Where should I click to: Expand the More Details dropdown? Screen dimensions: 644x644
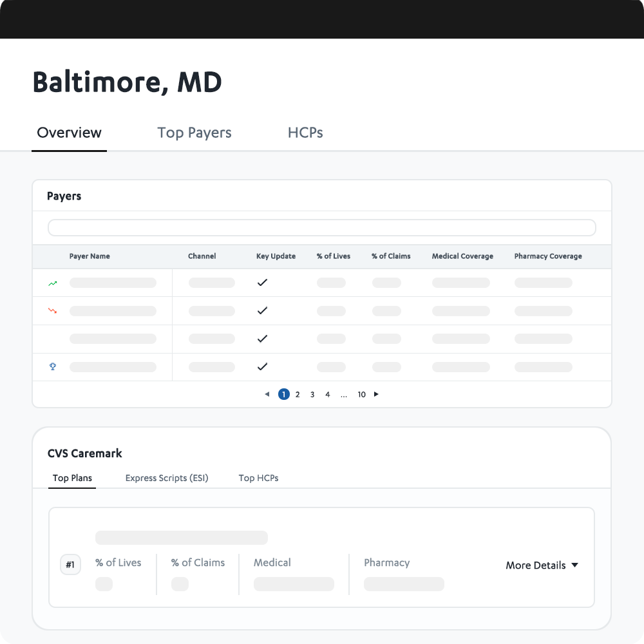(x=542, y=565)
